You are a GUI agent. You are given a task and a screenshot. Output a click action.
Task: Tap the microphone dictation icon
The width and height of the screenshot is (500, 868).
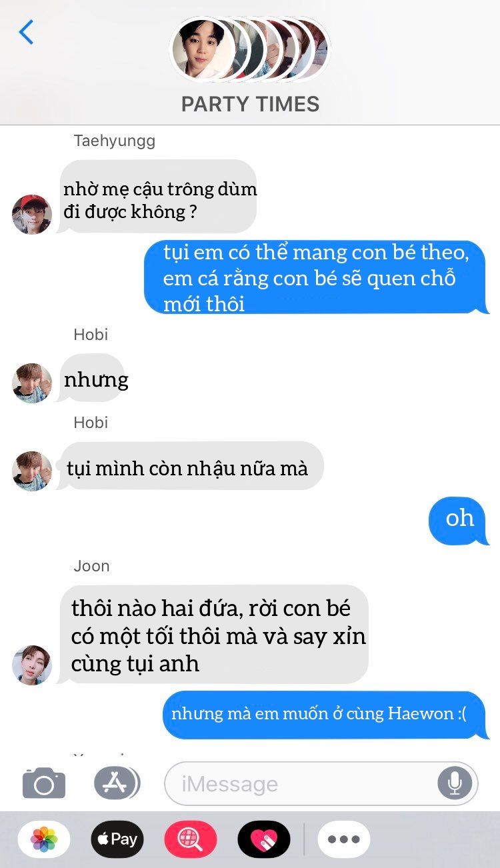click(455, 783)
